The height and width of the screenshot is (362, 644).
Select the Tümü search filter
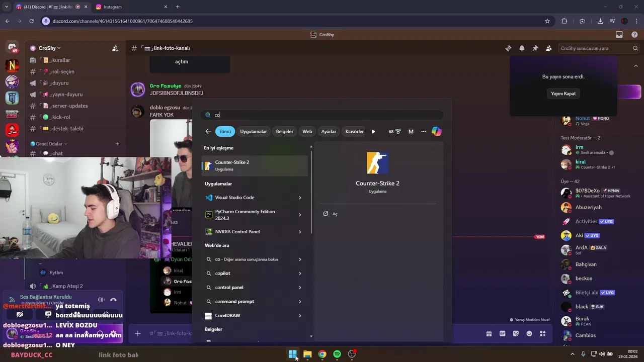[x=225, y=131]
